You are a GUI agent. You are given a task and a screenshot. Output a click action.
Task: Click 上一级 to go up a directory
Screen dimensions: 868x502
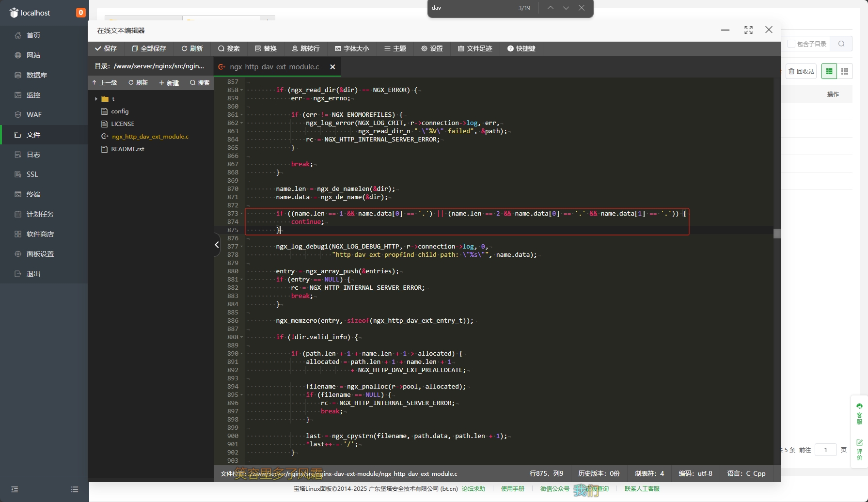coord(105,83)
